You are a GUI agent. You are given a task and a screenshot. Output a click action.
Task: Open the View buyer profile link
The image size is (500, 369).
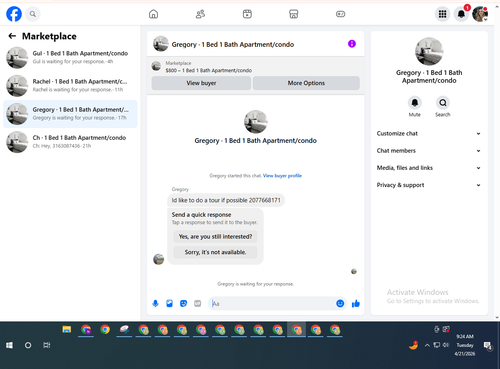tap(282, 176)
